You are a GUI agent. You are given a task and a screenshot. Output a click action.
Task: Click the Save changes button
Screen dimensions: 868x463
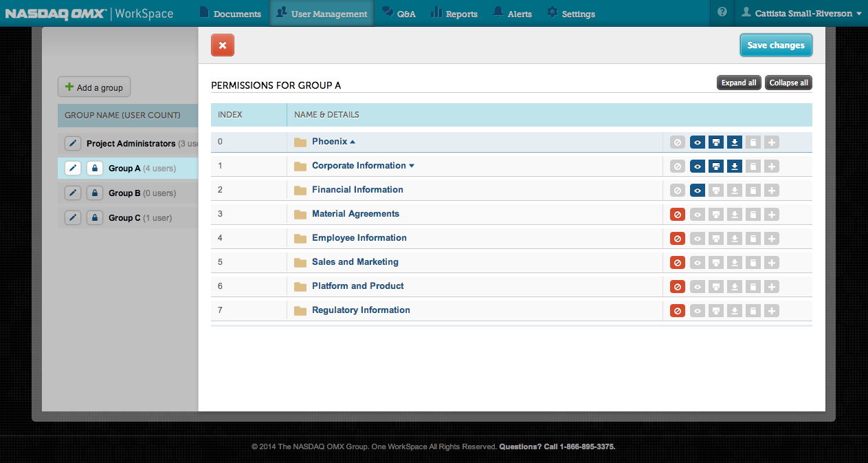(776, 45)
